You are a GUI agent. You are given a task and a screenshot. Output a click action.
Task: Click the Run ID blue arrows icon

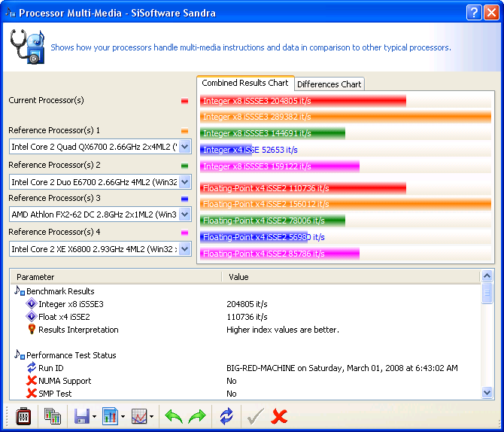coord(32,367)
